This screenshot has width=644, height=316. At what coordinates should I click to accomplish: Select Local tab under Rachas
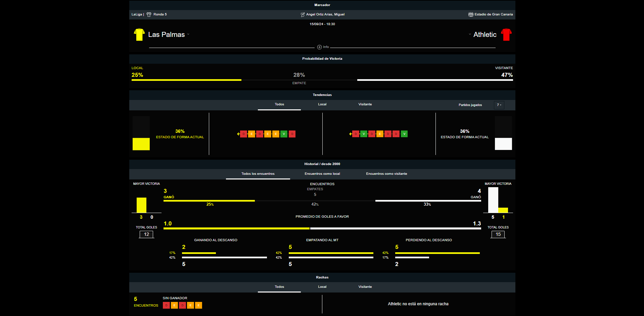tap(322, 287)
